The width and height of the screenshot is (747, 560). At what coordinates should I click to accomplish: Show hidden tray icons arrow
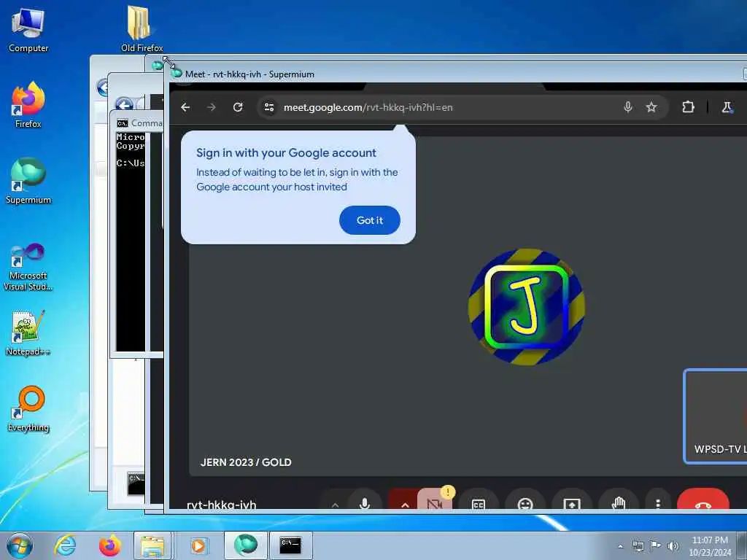(620, 546)
